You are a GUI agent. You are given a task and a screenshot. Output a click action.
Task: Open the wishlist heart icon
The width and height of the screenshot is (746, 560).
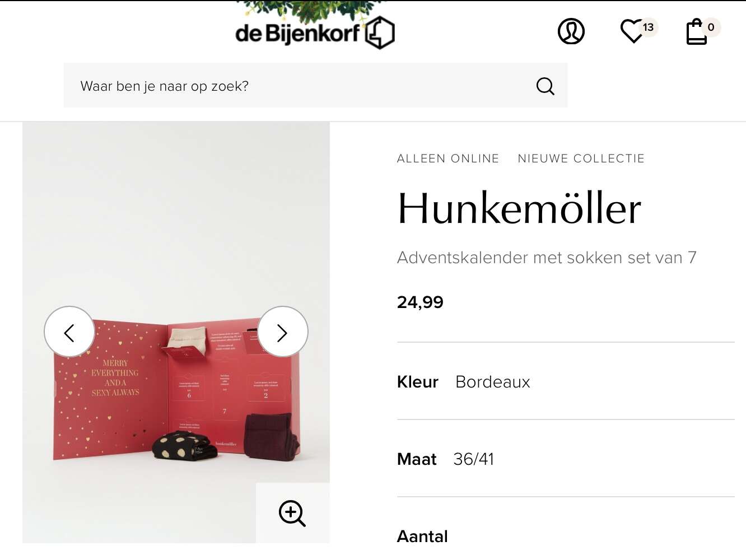[x=633, y=31]
